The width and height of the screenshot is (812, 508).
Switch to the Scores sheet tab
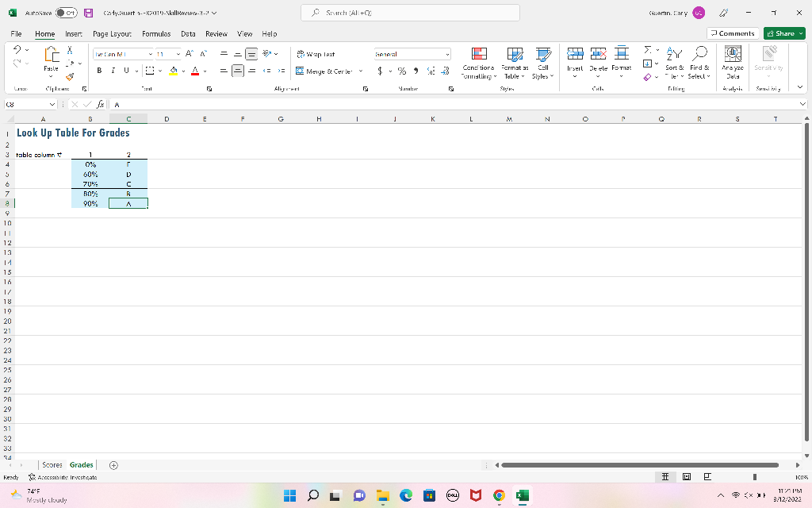click(x=52, y=465)
